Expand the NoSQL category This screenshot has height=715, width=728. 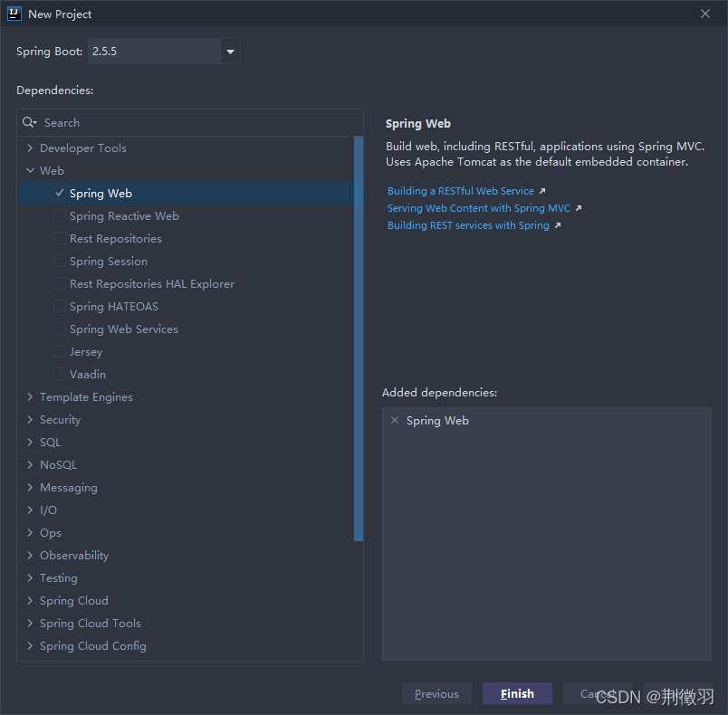point(30,464)
